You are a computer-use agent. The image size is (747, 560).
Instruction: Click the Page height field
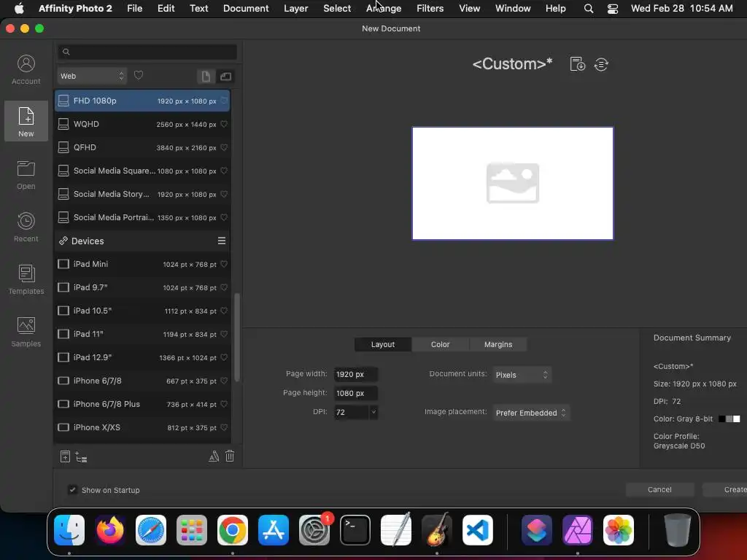click(x=356, y=393)
